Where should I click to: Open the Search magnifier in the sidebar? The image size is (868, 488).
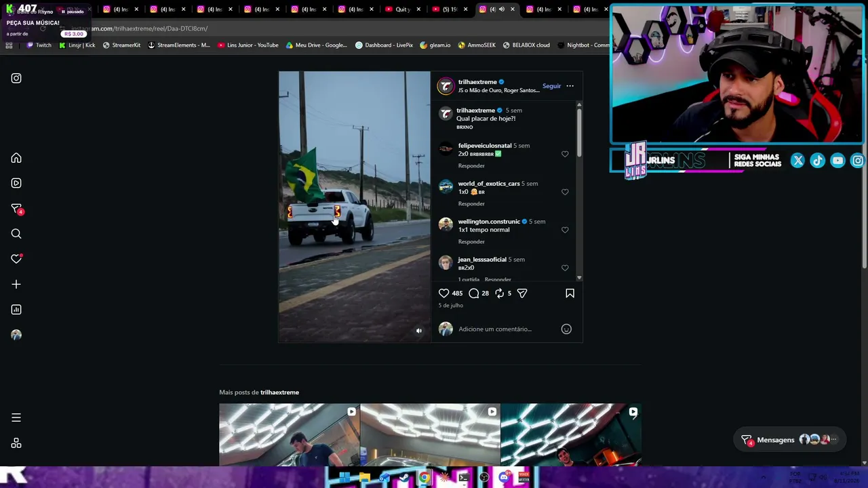pos(16,234)
